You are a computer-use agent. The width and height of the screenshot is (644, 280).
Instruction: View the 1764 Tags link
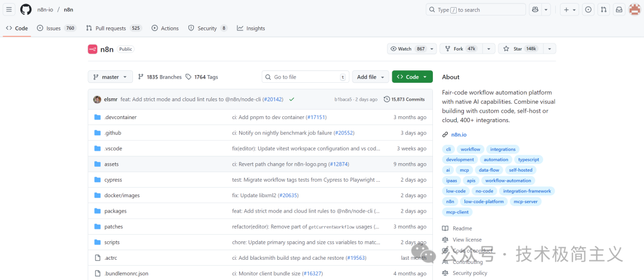202,77
